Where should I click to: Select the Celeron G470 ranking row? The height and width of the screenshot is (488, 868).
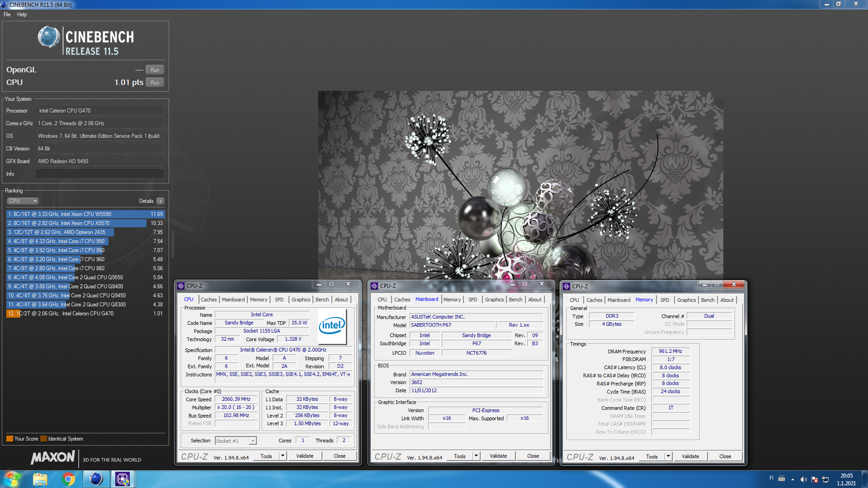(x=85, y=314)
